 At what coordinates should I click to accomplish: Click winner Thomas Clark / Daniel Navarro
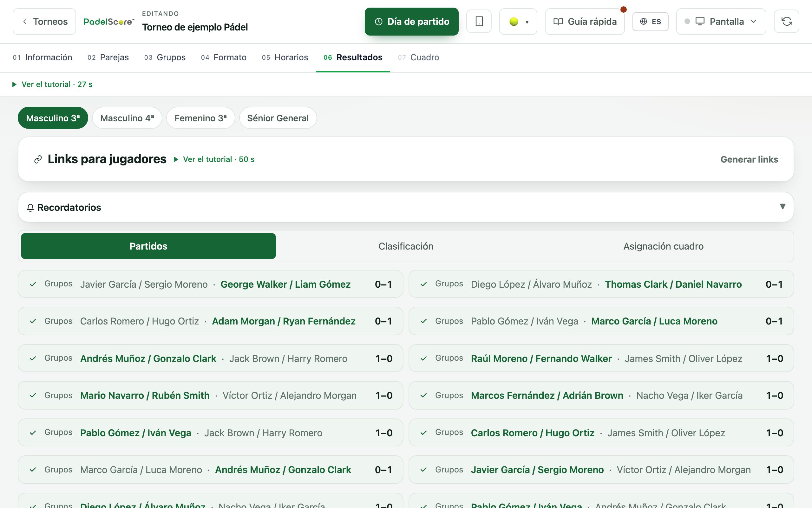[x=673, y=284]
